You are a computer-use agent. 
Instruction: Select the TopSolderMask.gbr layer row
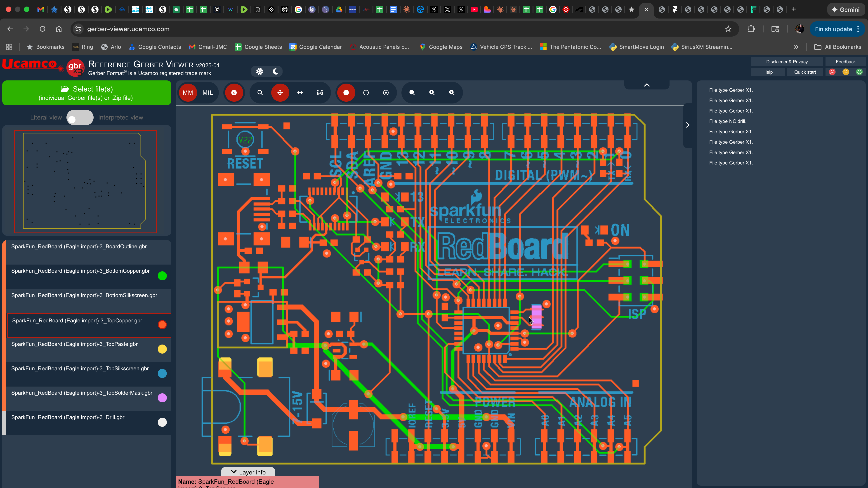[88, 398]
